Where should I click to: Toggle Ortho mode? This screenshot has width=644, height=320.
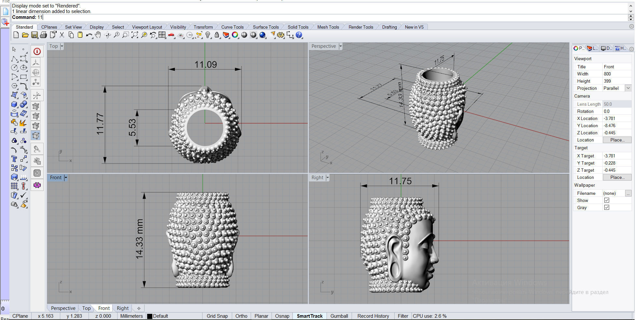tap(241, 316)
